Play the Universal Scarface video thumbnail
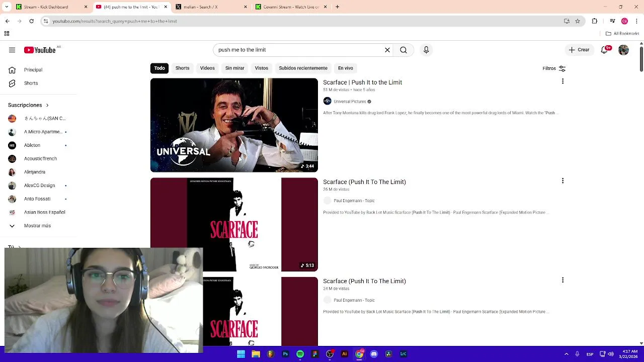 pos(234,125)
